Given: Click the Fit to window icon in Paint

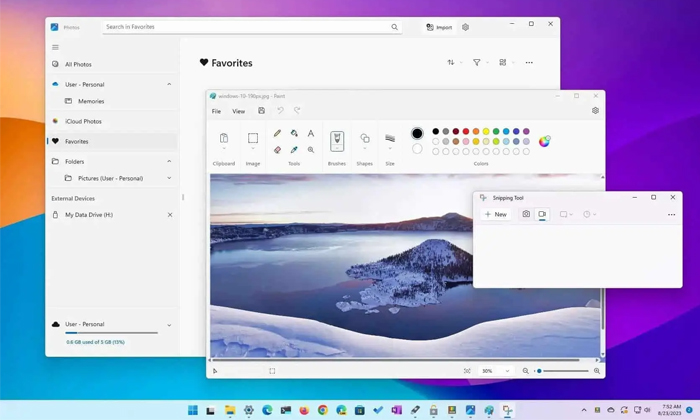Looking at the screenshot, I should 467,371.
